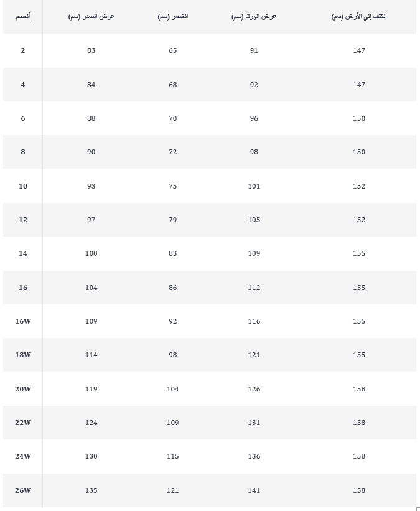Click chest width value 88 in size 6 row

[x=91, y=118]
